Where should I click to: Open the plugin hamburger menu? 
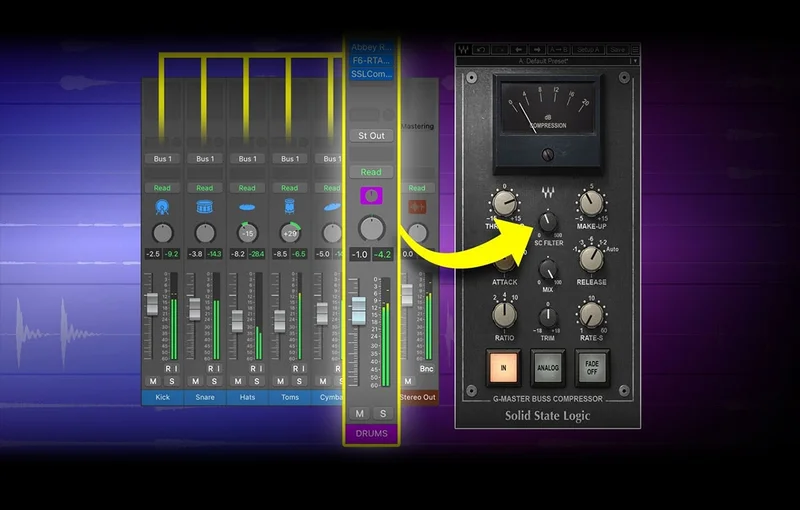pos(635,49)
